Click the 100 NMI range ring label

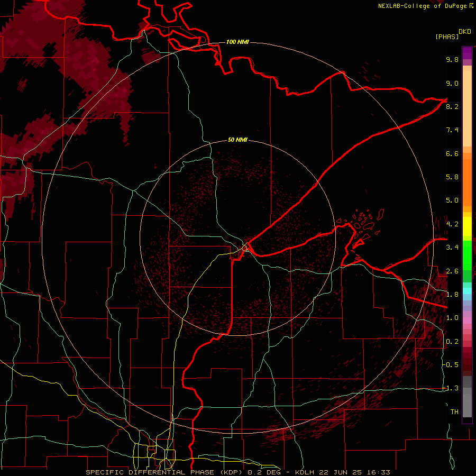[237, 42]
